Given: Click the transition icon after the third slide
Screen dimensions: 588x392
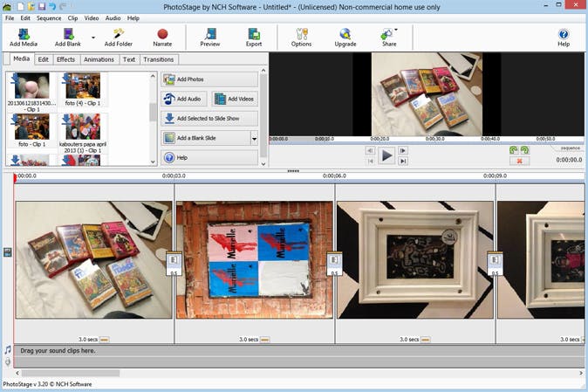Looking at the screenshot, I should [x=495, y=264].
